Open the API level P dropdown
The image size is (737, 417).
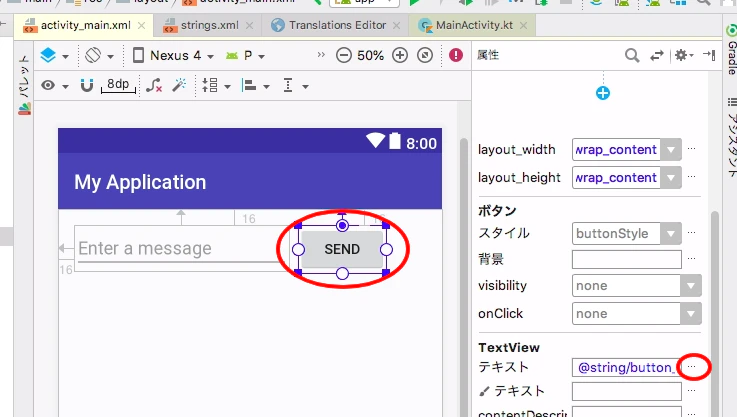coord(245,55)
